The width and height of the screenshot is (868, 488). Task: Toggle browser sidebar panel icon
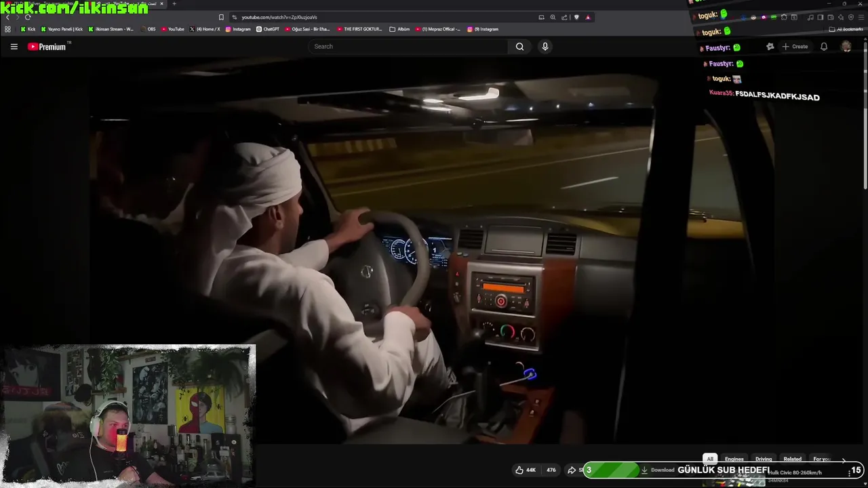(x=821, y=17)
